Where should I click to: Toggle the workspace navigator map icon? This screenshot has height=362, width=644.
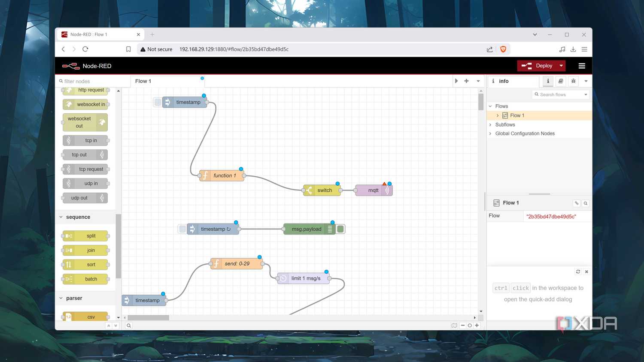click(x=454, y=326)
